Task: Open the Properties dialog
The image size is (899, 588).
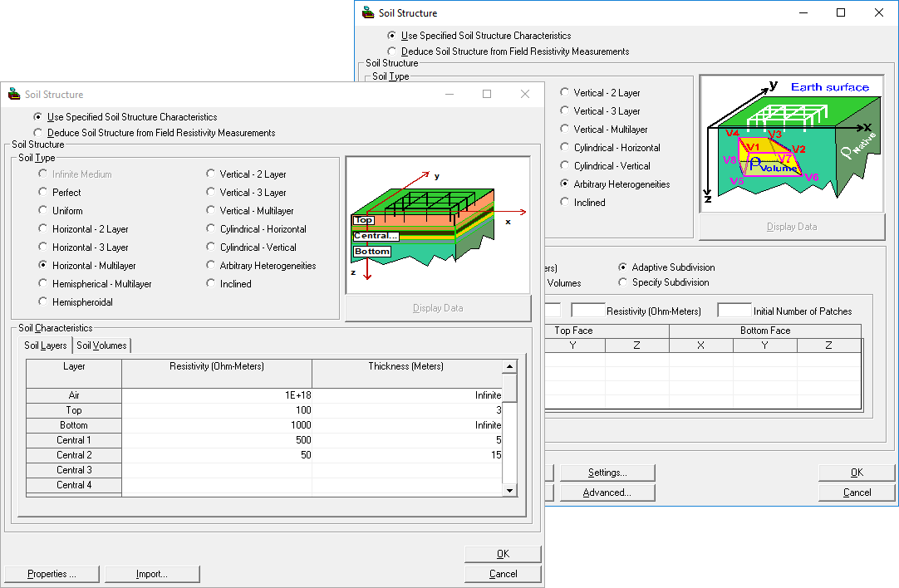Action: tap(51, 573)
